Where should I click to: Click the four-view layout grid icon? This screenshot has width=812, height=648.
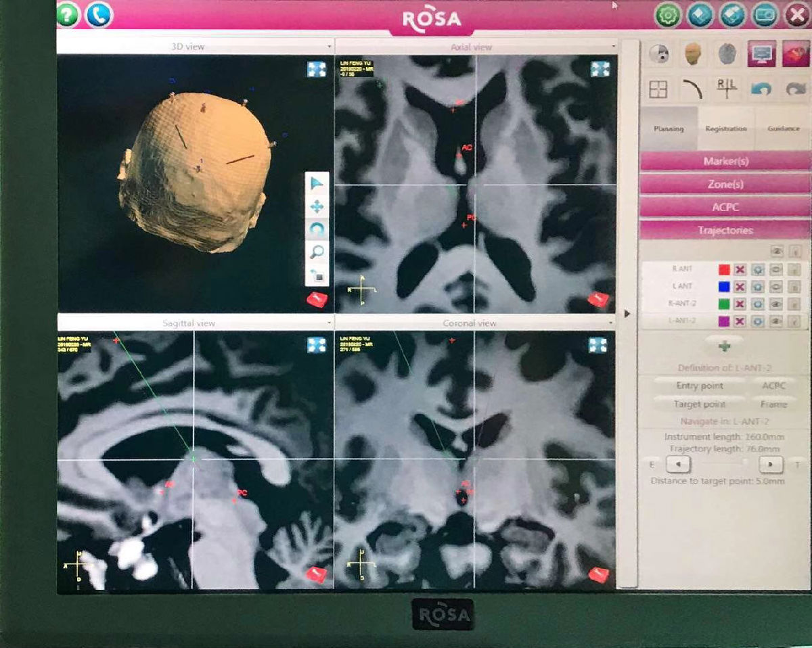(658, 89)
